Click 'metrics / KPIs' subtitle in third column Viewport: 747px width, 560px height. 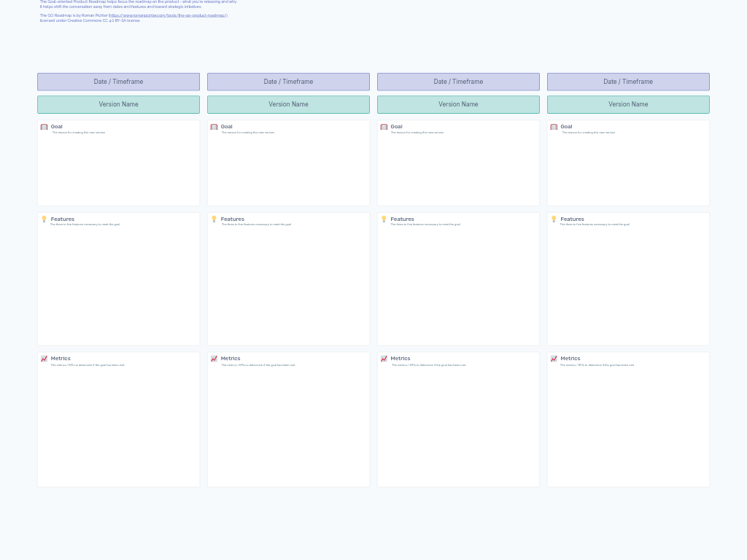(429, 365)
